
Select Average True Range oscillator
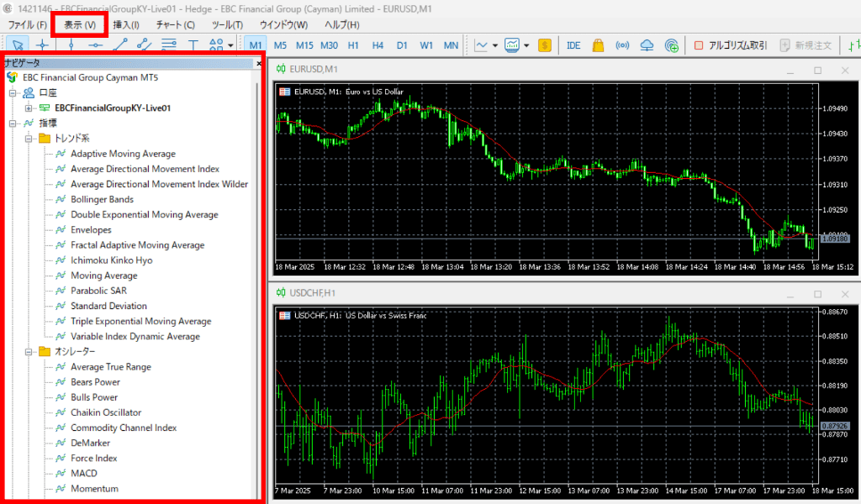pyautogui.click(x=111, y=367)
